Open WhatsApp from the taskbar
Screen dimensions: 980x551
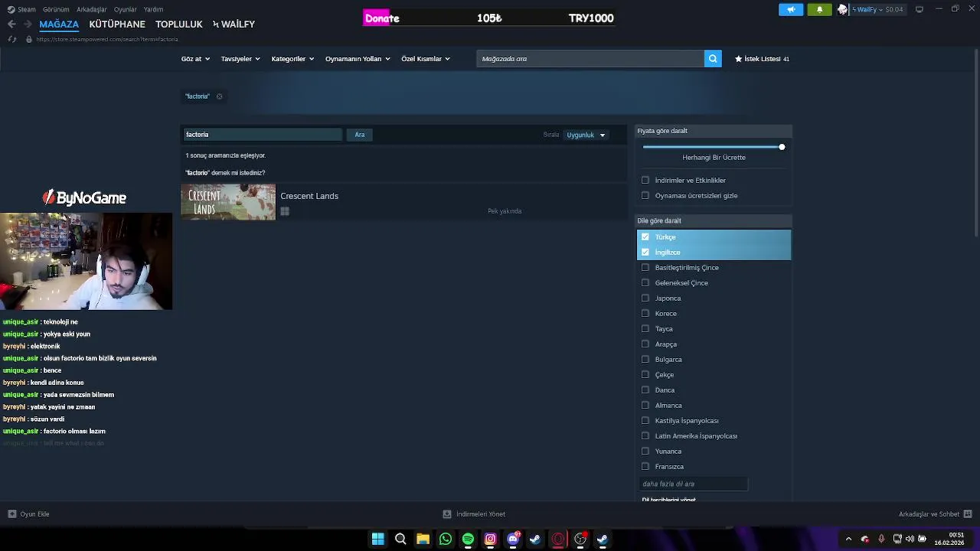446,540
